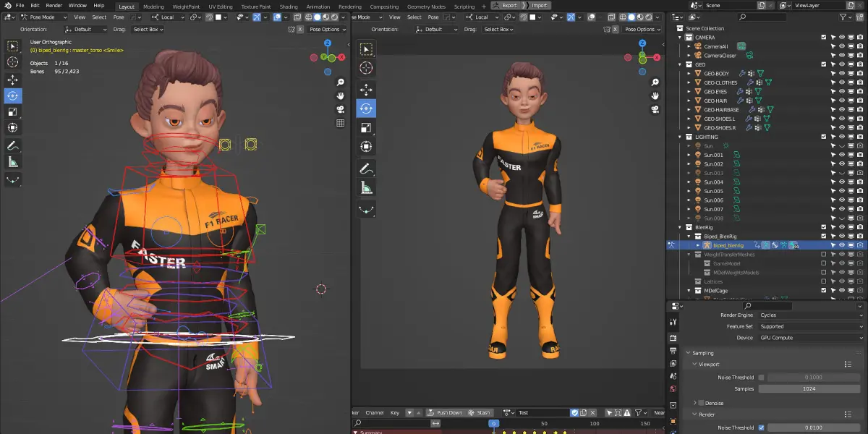Choose Select Box tool in left viewport
This screenshot has width=868, height=434.
pyautogui.click(x=13, y=46)
